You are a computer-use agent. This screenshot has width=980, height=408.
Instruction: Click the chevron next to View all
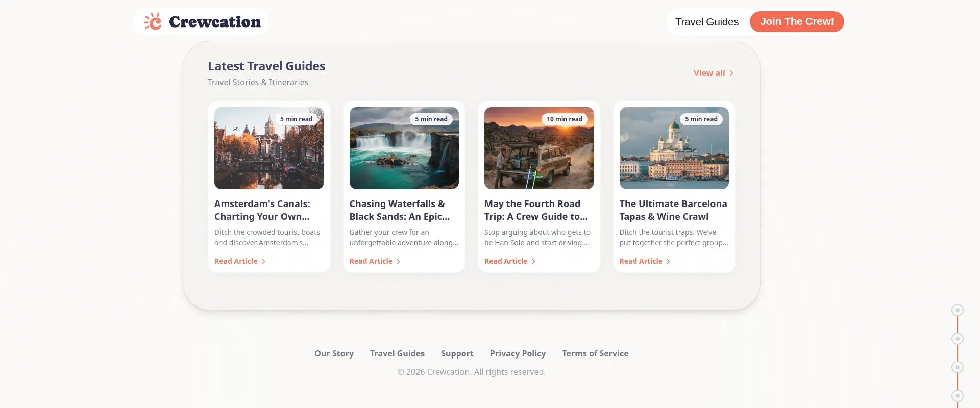[x=731, y=73]
